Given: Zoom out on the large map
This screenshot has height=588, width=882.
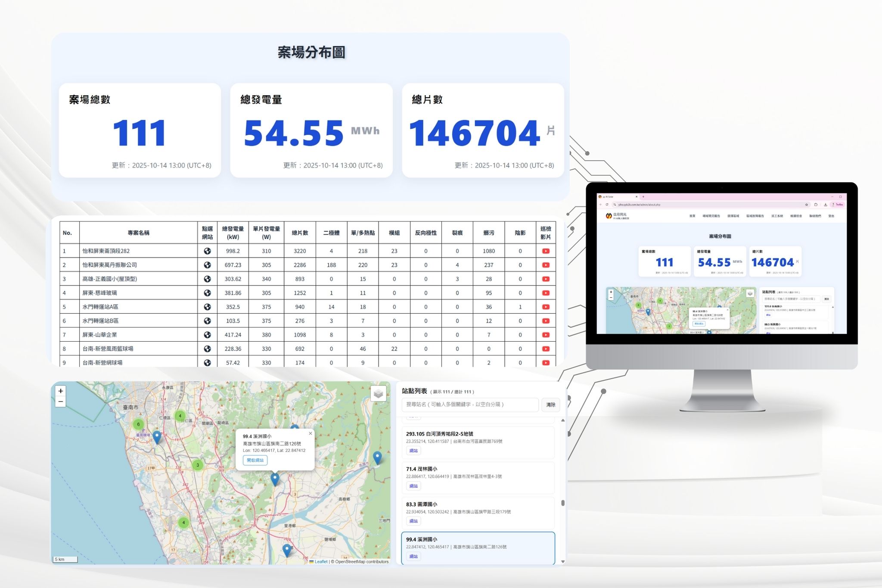Looking at the screenshot, I should (x=61, y=402).
